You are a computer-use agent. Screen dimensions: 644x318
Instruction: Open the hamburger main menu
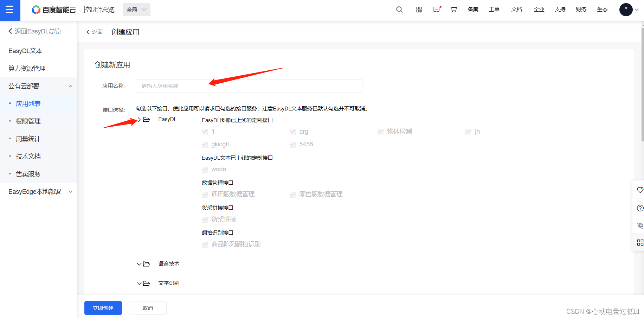tap(10, 10)
